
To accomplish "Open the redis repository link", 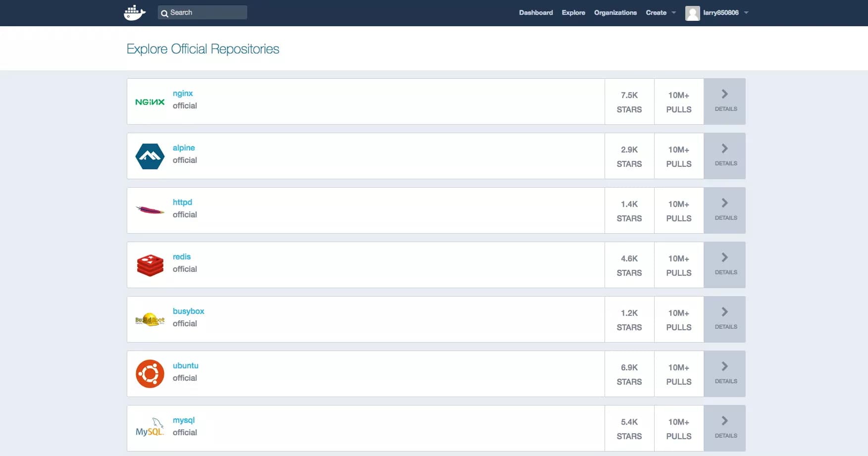I will pos(182,256).
